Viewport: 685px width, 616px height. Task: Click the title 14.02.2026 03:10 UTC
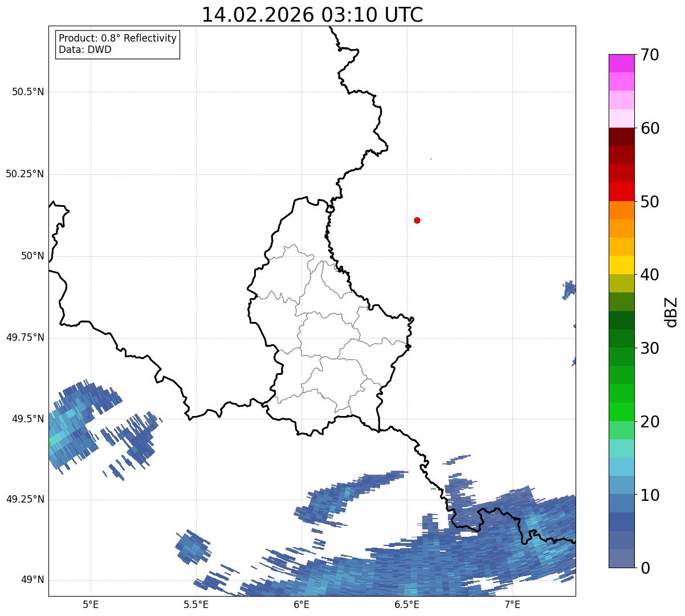(x=312, y=15)
